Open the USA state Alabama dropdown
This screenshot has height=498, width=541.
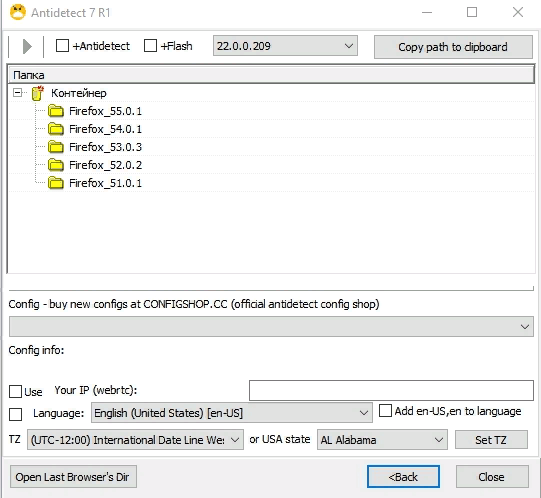(382, 440)
